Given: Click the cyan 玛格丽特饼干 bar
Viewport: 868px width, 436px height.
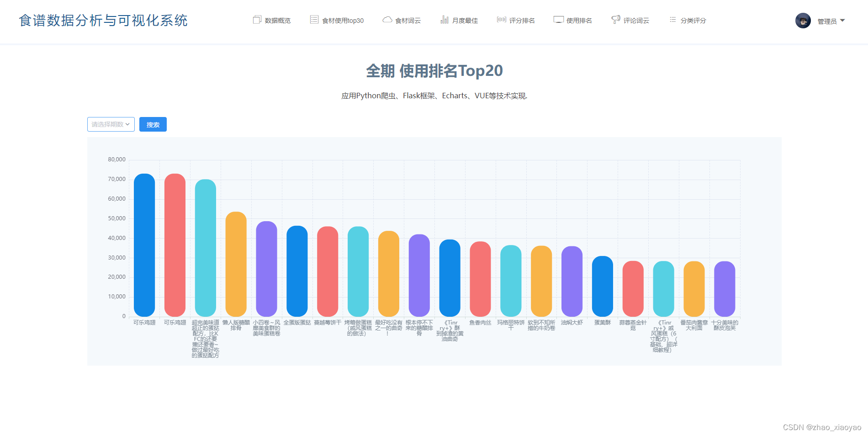Looking at the screenshot, I should (x=511, y=281).
